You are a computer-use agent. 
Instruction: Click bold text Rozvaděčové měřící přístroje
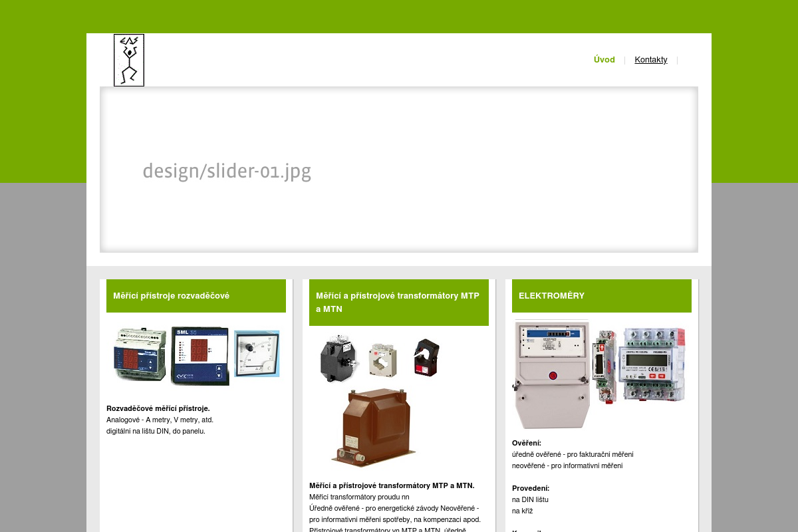click(x=158, y=408)
